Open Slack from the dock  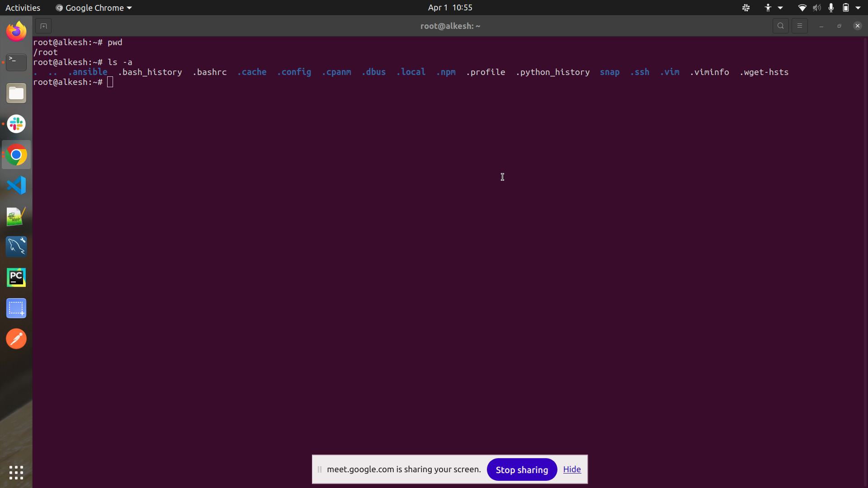(x=16, y=124)
